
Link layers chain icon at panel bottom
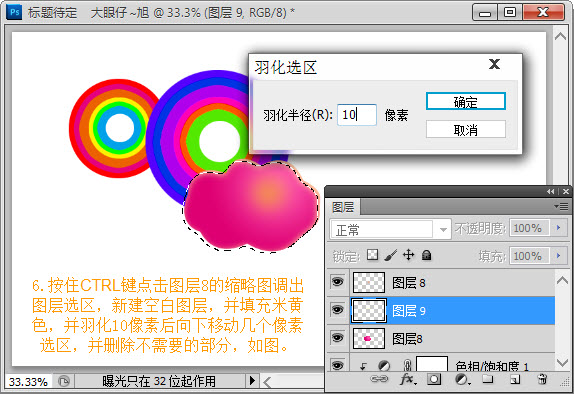(379, 379)
